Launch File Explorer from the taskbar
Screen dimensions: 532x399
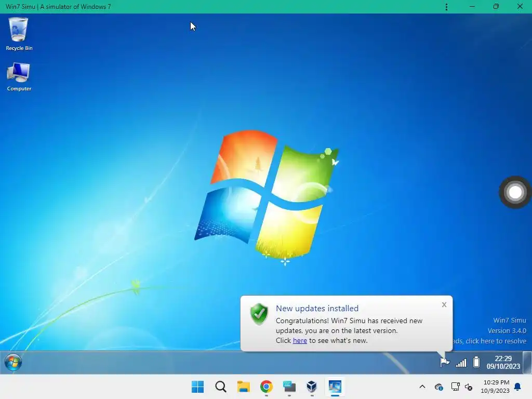pos(243,387)
